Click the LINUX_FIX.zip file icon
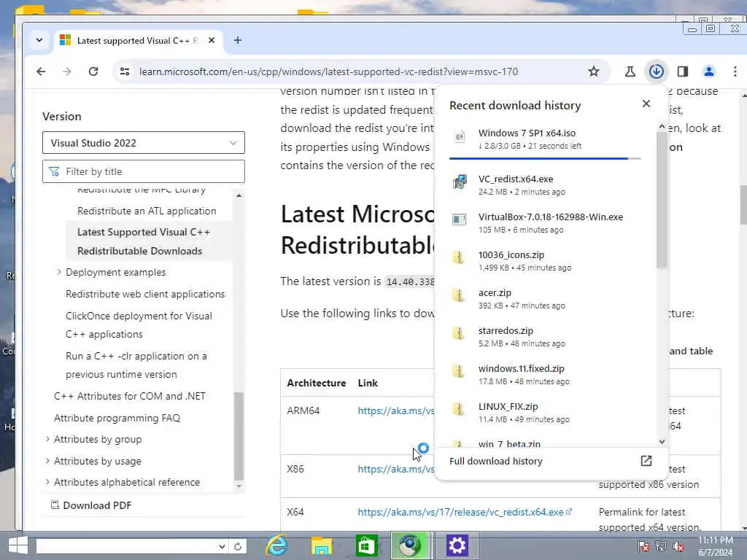 [x=458, y=410]
